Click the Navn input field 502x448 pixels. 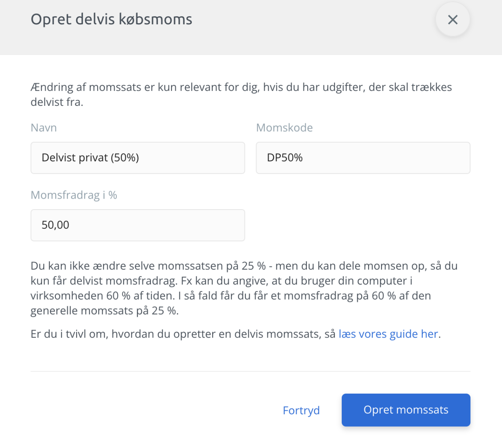click(x=138, y=158)
